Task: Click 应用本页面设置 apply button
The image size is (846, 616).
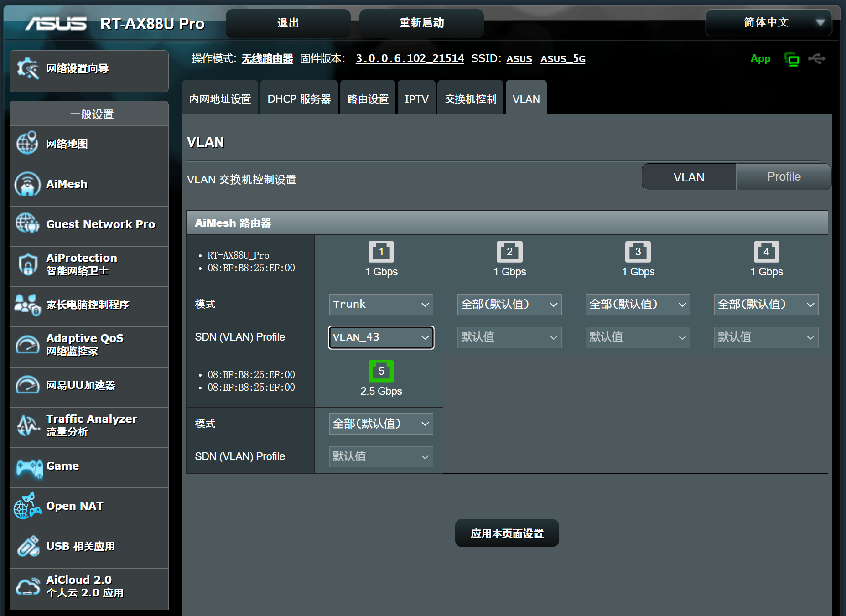Action: 507,533
